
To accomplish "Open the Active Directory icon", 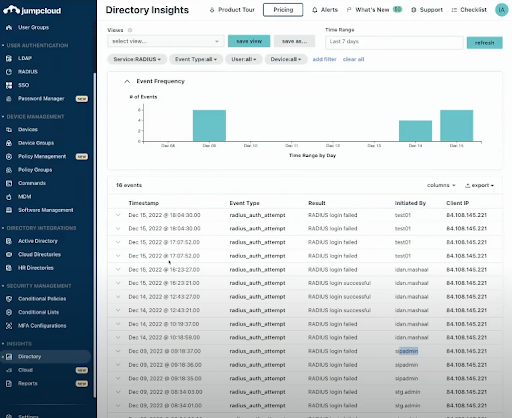I will (9, 241).
